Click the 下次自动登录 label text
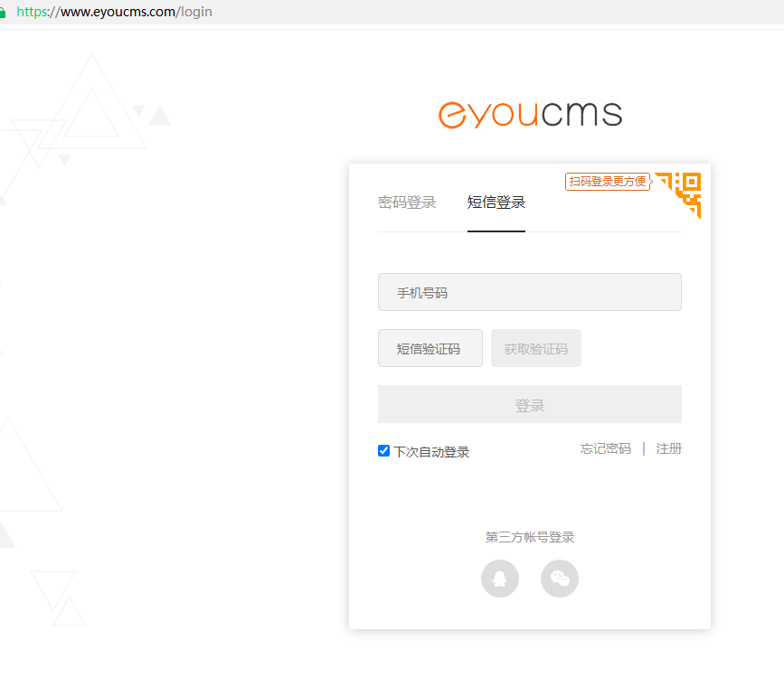 [x=431, y=452]
